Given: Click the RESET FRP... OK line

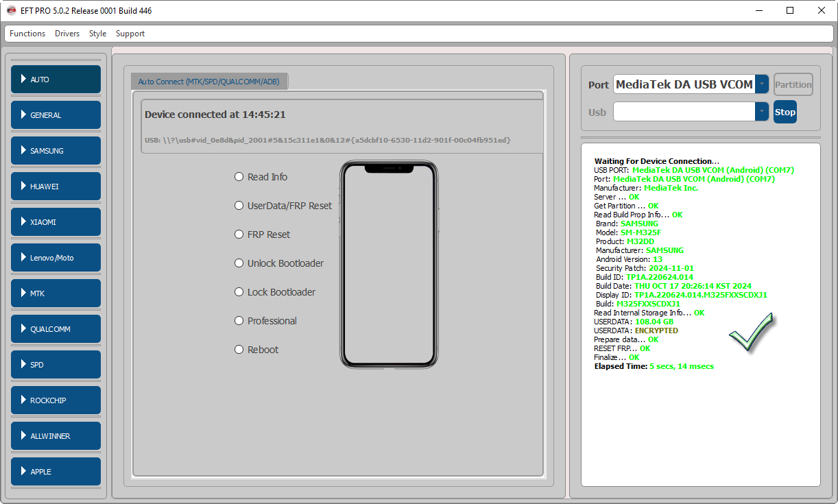Looking at the screenshot, I should (x=622, y=348).
